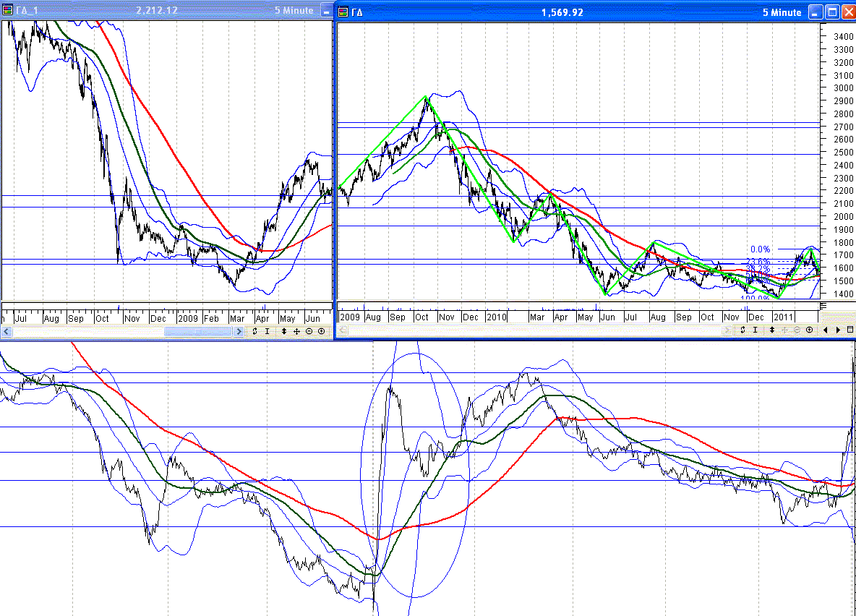Open the panel menu icon at the ΓΔ toolbar end
This screenshot has width=856, height=616.
tap(850, 330)
